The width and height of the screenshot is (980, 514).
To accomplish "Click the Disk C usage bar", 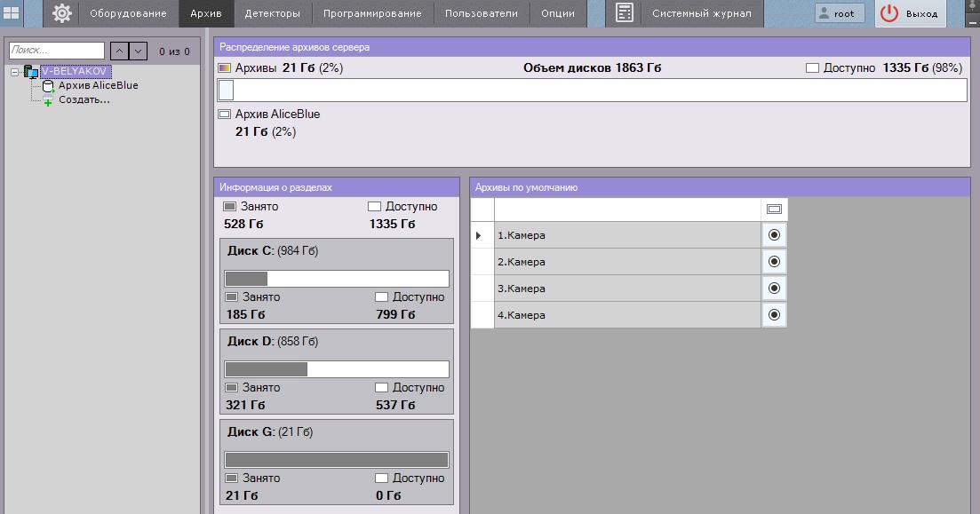I will pos(337,279).
